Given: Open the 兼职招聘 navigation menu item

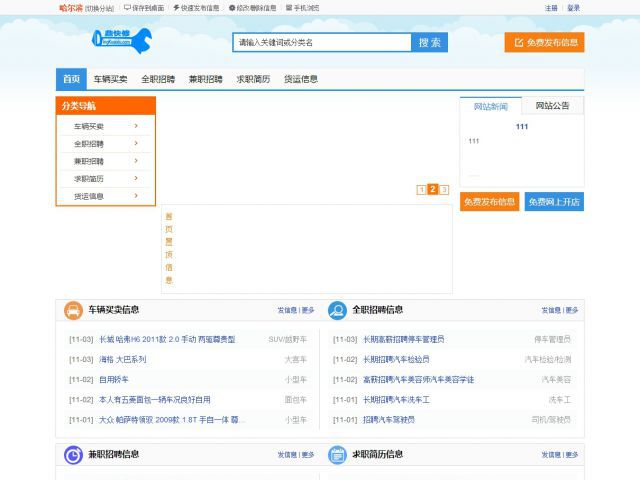Looking at the screenshot, I should [x=205, y=79].
